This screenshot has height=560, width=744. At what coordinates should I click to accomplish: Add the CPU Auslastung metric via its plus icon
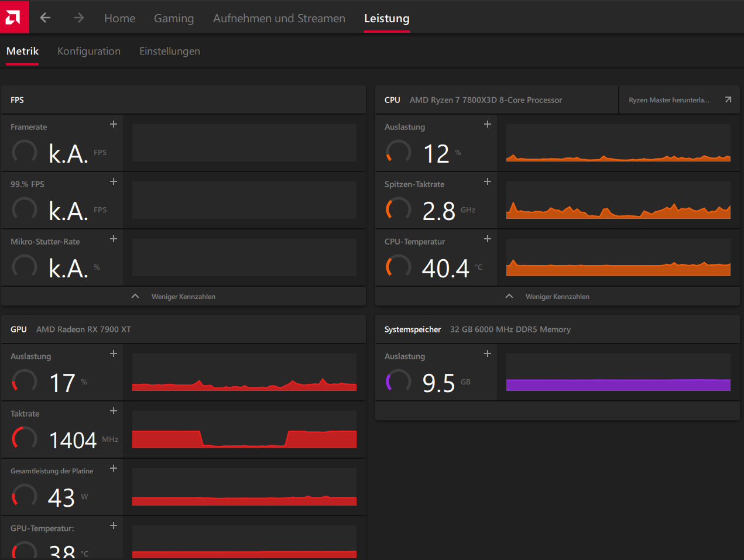tap(488, 124)
